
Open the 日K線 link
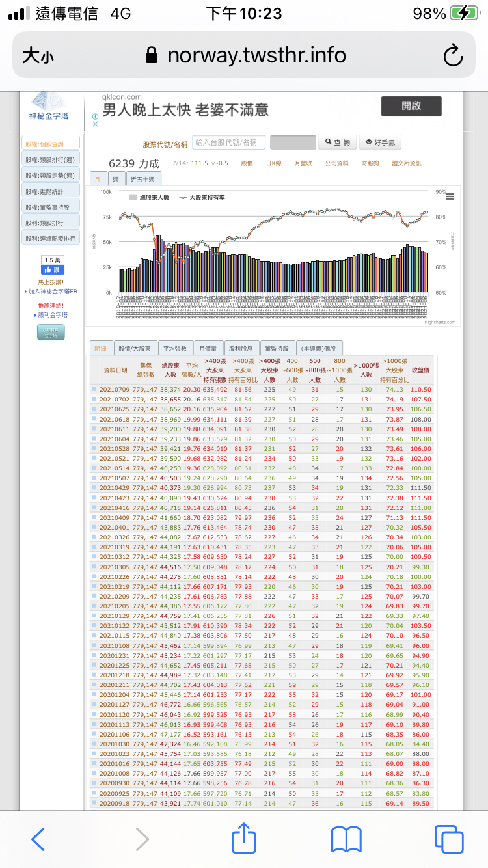pyautogui.click(x=273, y=163)
